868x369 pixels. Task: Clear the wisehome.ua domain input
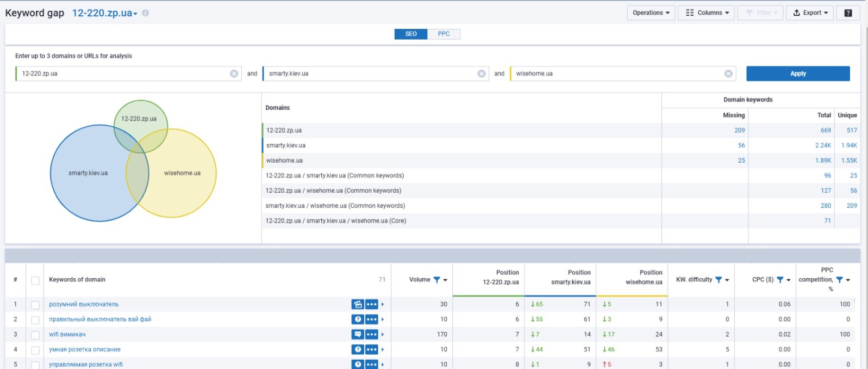pyautogui.click(x=729, y=73)
